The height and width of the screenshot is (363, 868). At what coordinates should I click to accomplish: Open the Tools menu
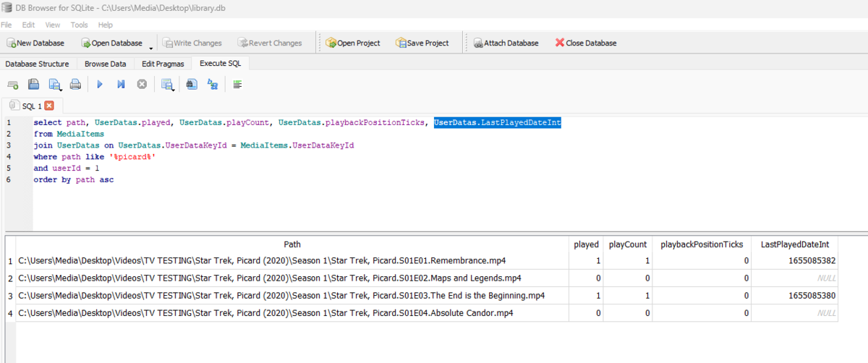pos(79,25)
